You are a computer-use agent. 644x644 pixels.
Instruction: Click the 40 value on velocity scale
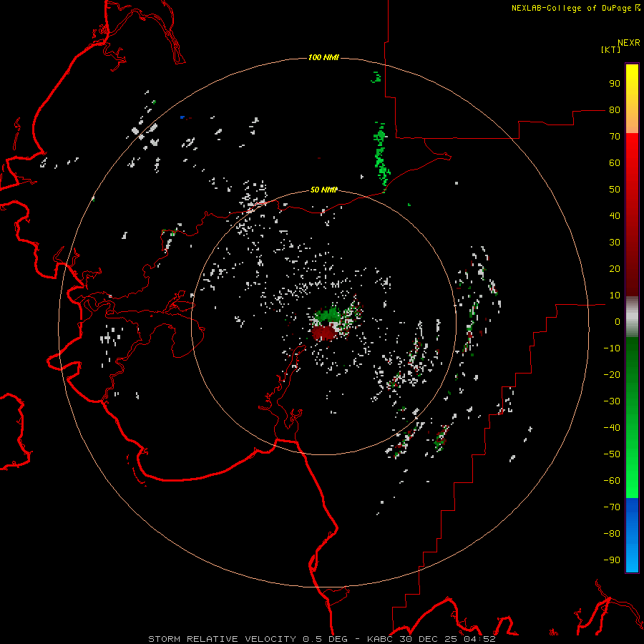(x=615, y=215)
